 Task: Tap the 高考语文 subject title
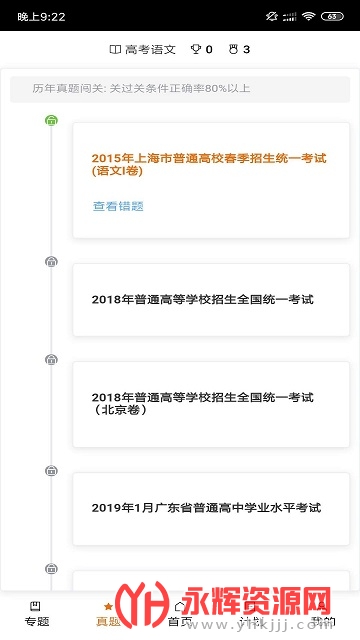tap(150, 49)
